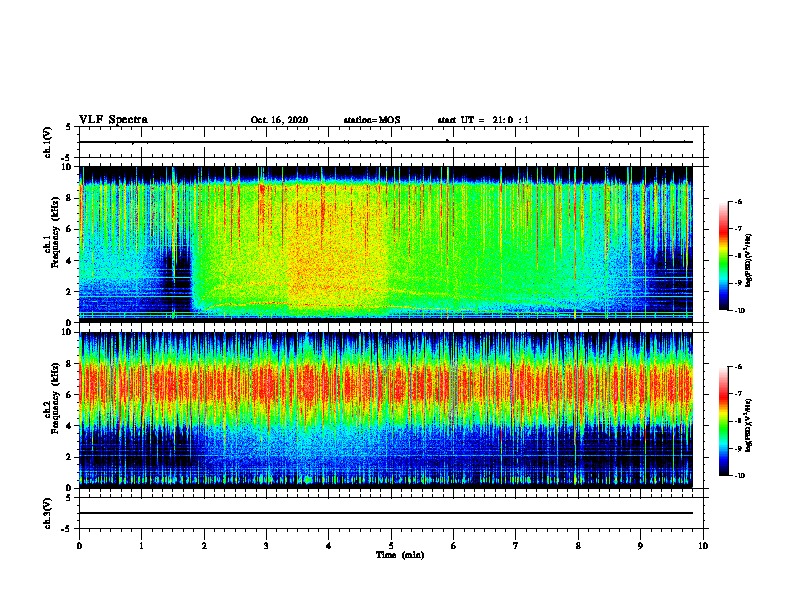The height and width of the screenshot is (612, 792).
Task: Click the time axis tick label '6'
Action: click(x=454, y=546)
